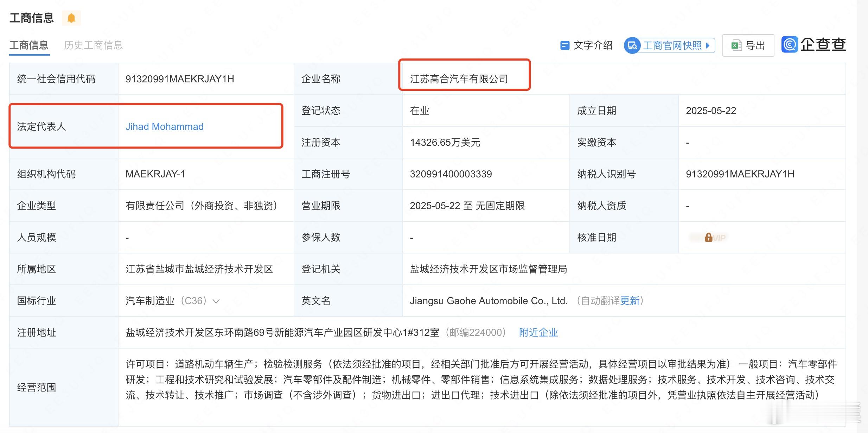This screenshot has height=433, width=868.
Task: Open 附近企业 nearby companies link
Action: pyautogui.click(x=538, y=333)
